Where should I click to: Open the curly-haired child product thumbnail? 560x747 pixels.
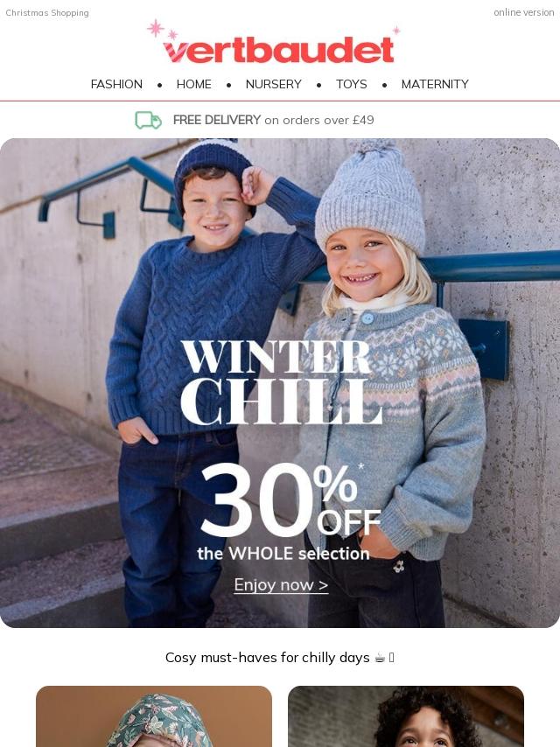click(406, 716)
